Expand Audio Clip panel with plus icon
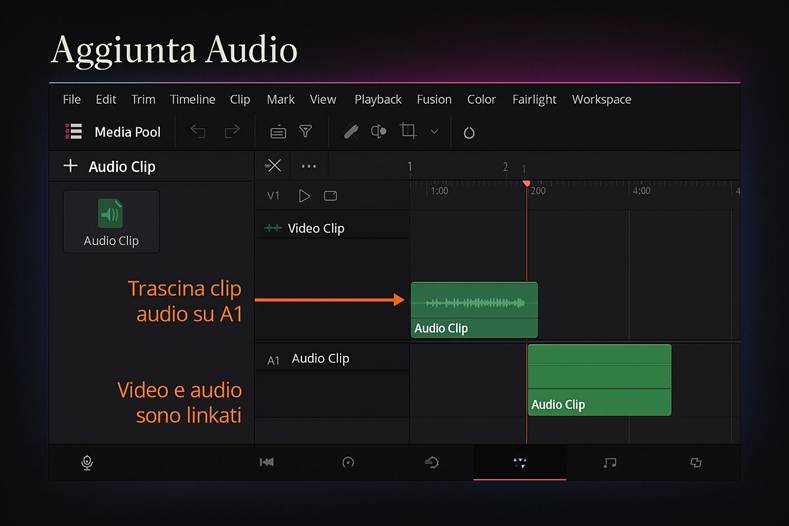This screenshot has height=526, width=789. (x=70, y=166)
